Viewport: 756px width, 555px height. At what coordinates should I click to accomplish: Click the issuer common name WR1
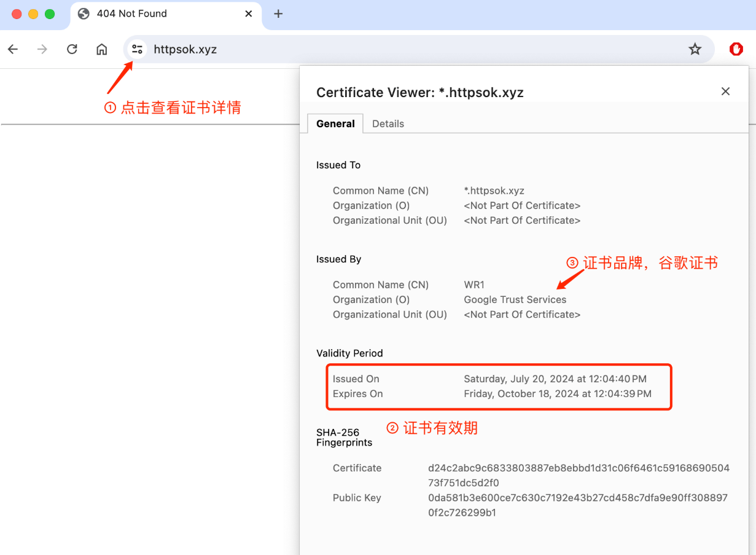474,285
